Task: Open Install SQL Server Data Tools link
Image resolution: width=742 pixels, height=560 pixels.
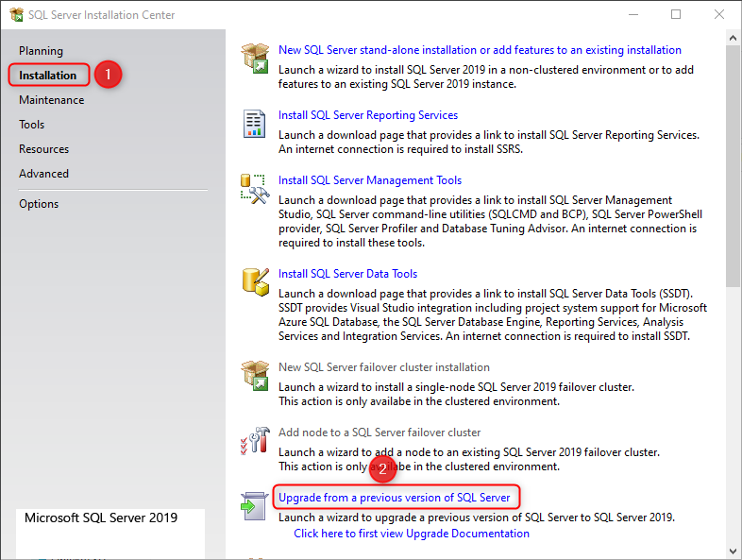Action: [x=347, y=274]
